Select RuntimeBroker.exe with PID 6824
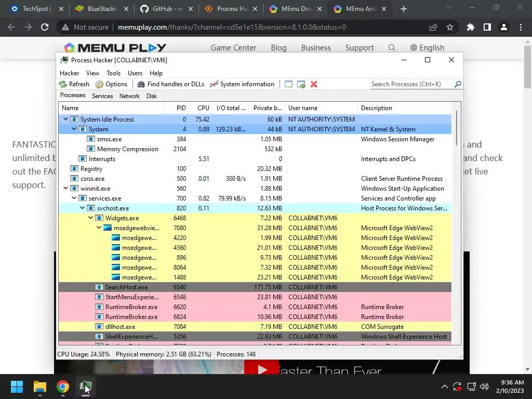The height and width of the screenshot is (399, 532). 255,316
